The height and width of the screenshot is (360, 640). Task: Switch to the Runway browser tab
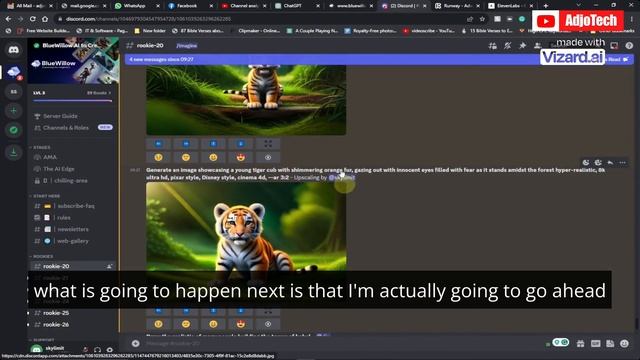pos(457,6)
